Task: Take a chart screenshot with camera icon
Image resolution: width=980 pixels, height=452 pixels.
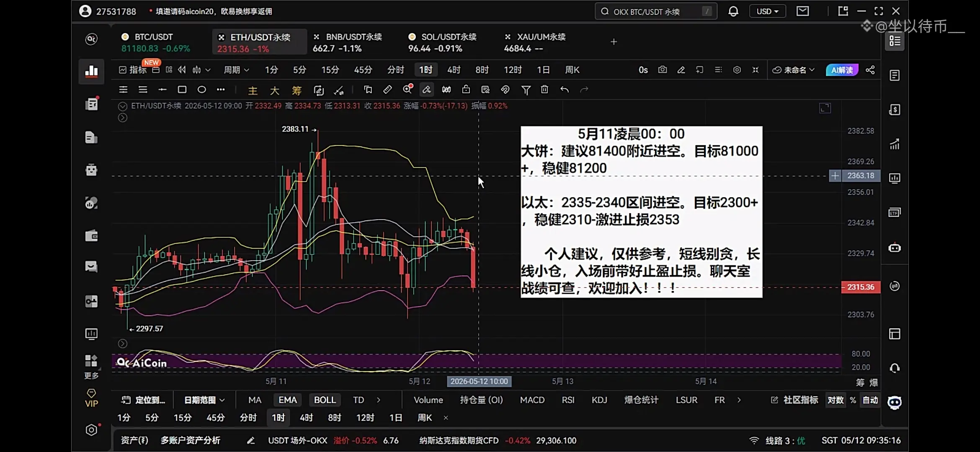Action: pos(662,70)
